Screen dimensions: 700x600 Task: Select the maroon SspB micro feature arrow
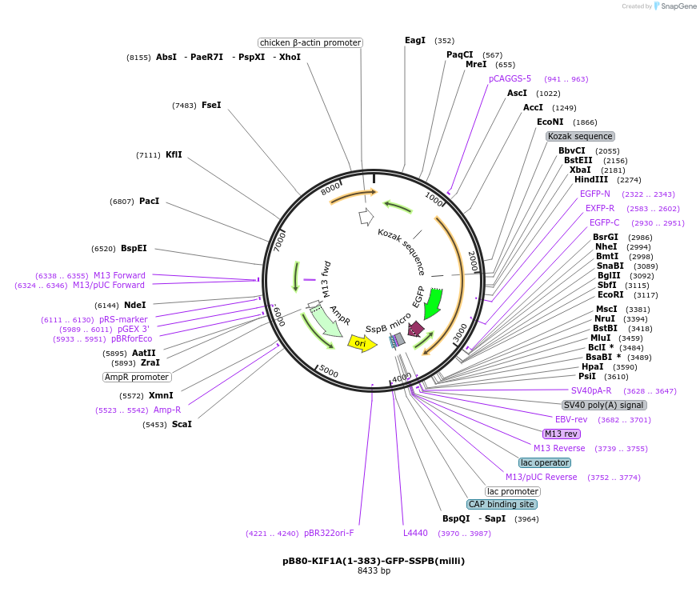pos(416,328)
